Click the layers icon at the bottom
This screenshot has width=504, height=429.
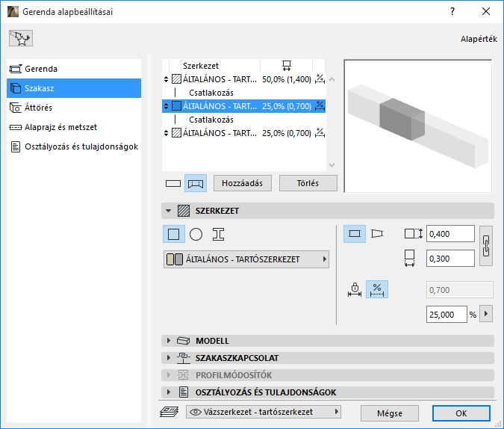169,412
